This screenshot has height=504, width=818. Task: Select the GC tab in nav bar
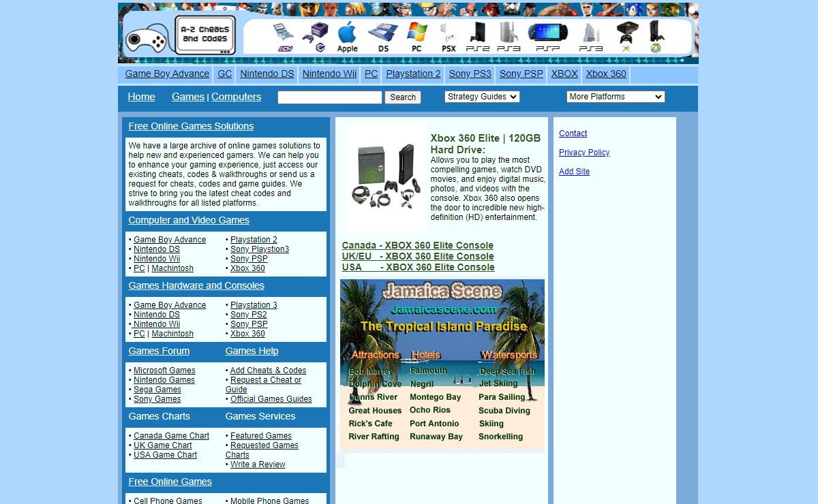pyautogui.click(x=225, y=74)
